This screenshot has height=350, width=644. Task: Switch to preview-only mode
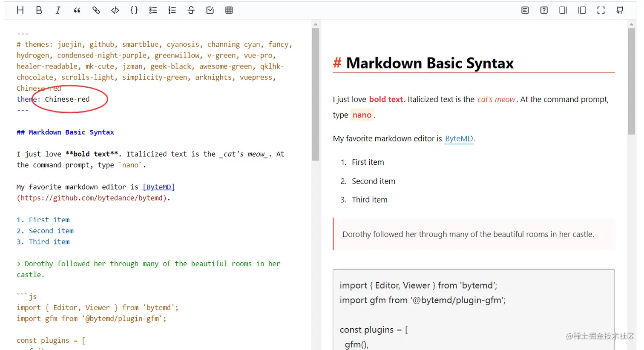pyautogui.click(x=582, y=10)
